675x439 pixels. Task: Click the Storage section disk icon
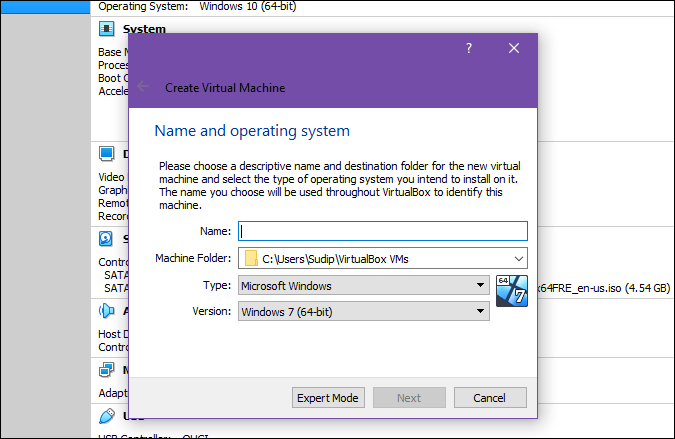pos(107,239)
